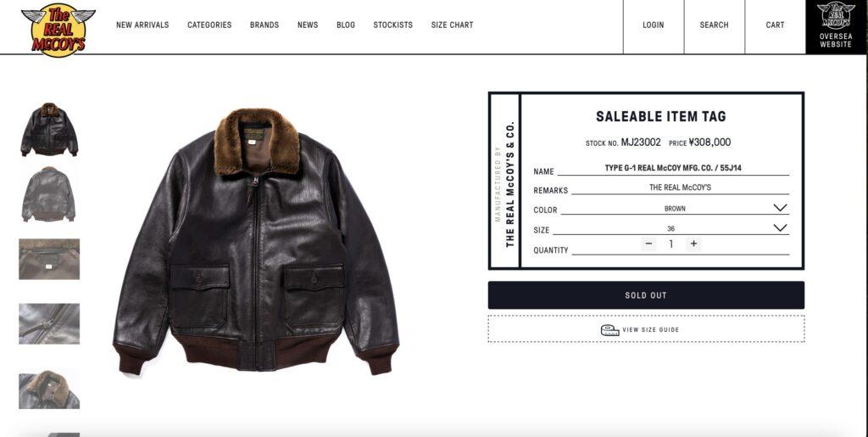Click the Login link
868x437 pixels.
pyautogui.click(x=654, y=25)
